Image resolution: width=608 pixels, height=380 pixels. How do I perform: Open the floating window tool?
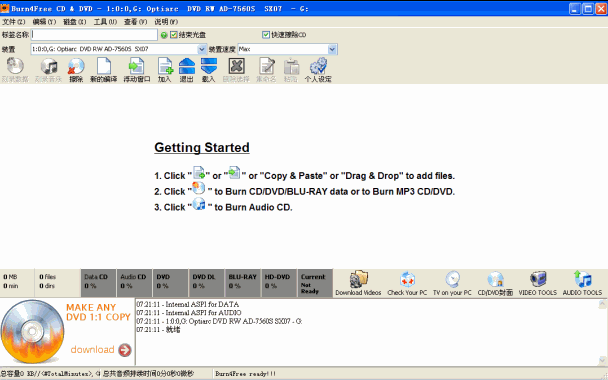coord(136,66)
